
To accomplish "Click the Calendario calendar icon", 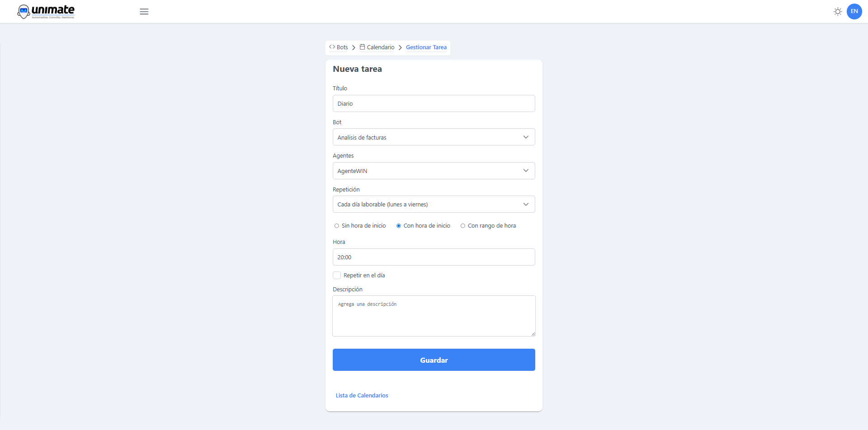I will (362, 47).
